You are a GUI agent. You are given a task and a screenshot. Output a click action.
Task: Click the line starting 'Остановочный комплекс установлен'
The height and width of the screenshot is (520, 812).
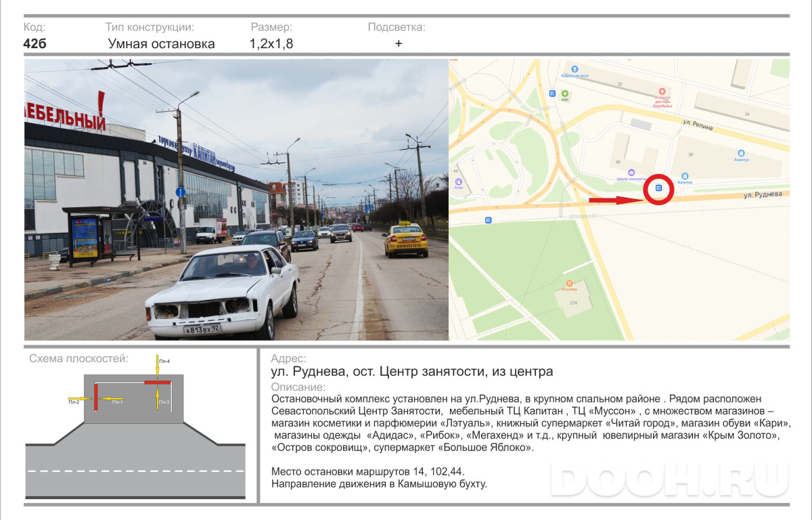(516, 398)
